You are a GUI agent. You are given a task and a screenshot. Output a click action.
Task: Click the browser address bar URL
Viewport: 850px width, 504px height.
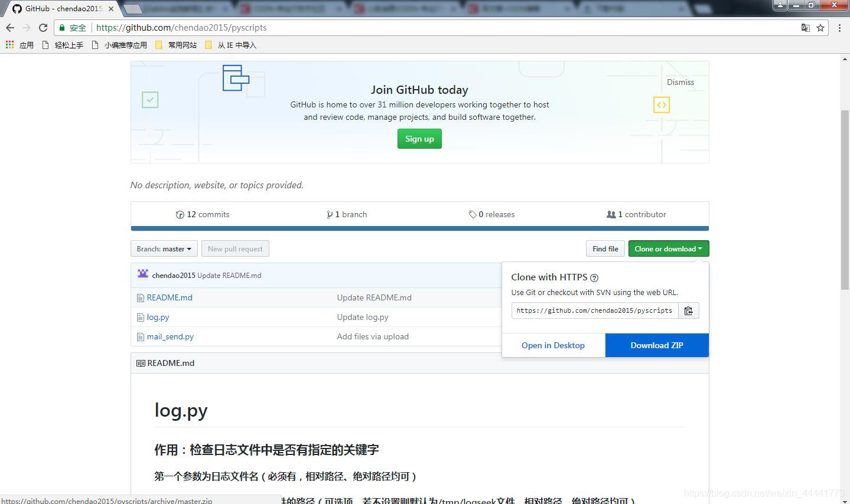pos(181,28)
